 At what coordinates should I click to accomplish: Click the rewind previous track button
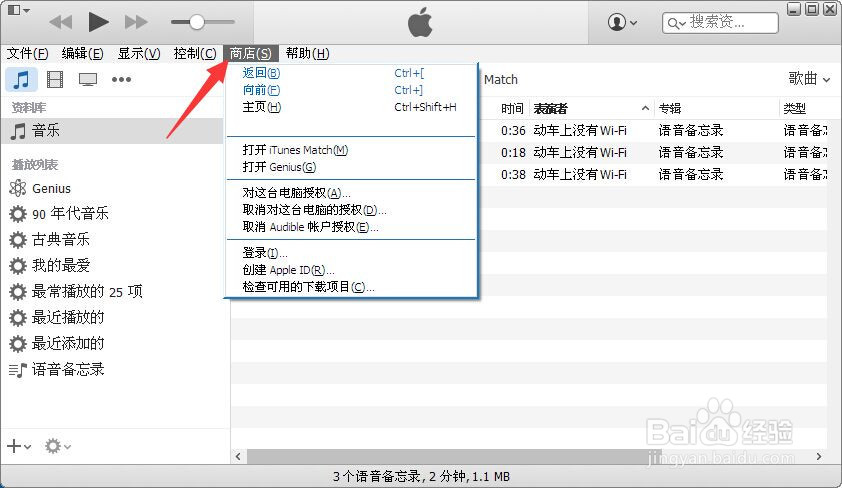click(x=61, y=22)
